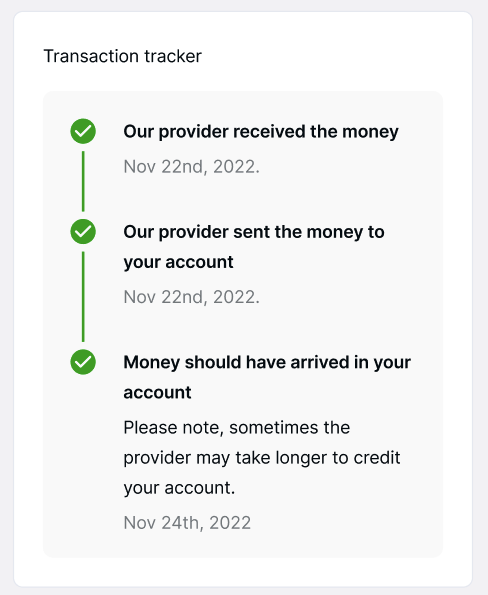Viewport: 488px width, 595px height.
Task: Click the 'your account.' end of note
Action: pos(179,488)
